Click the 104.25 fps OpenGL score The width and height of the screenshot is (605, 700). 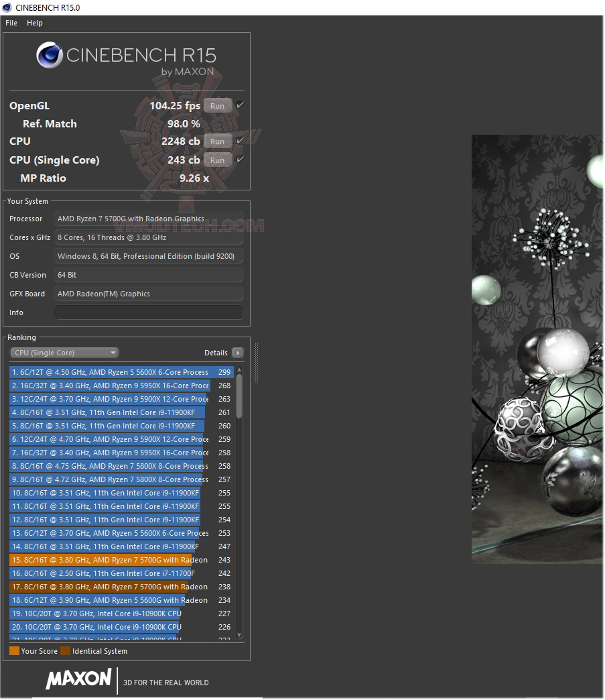pyautogui.click(x=175, y=106)
